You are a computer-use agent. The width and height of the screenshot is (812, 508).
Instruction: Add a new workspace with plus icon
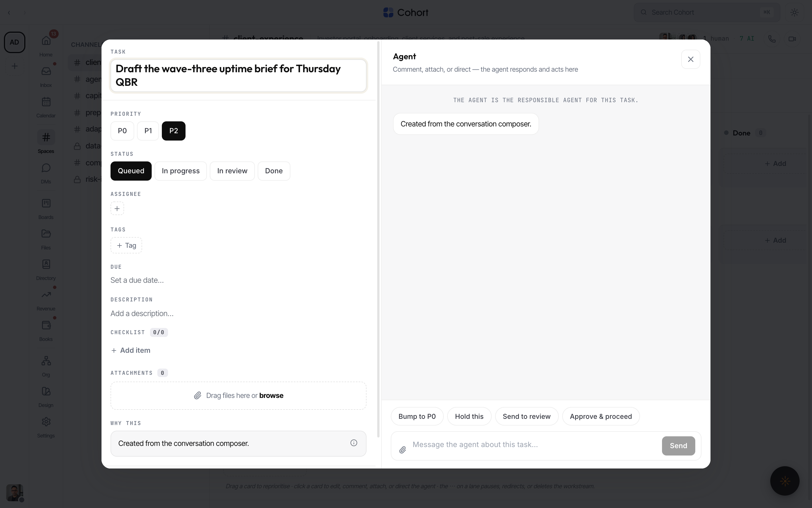[14, 66]
